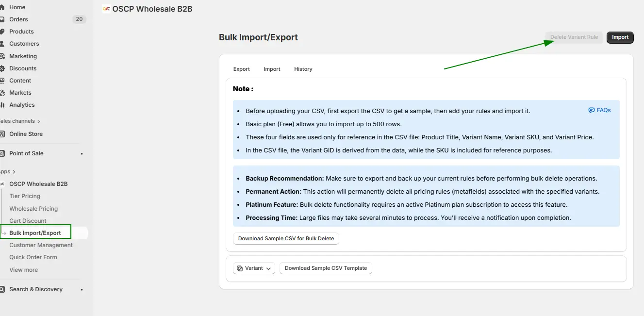The image size is (644, 316).
Task: Click the Analytics bar chart icon
Action: coord(2,105)
